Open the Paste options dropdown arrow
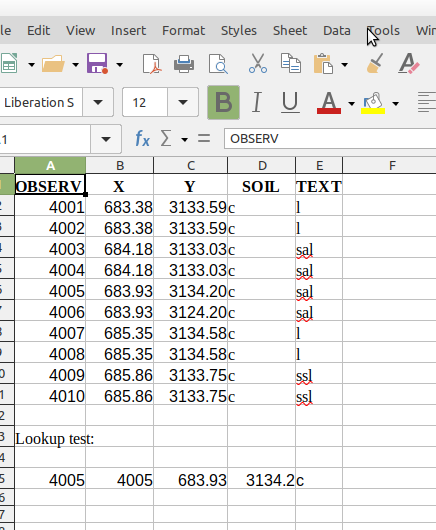Image resolution: width=436 pixels, height=530 pixels. pyautogui.click(x=345, y=64)
